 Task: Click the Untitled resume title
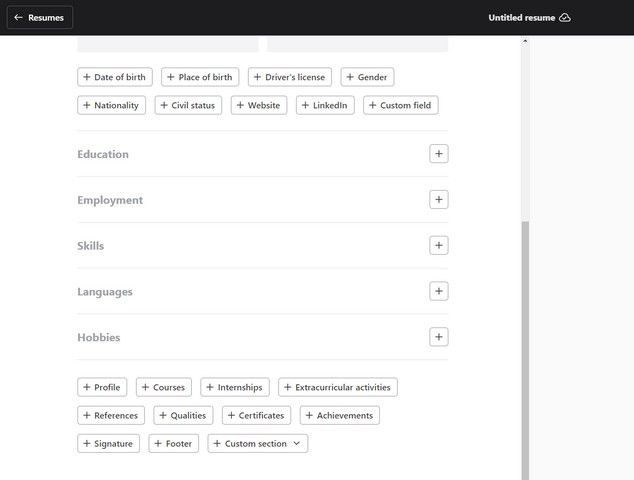click(x=521, y=17)
